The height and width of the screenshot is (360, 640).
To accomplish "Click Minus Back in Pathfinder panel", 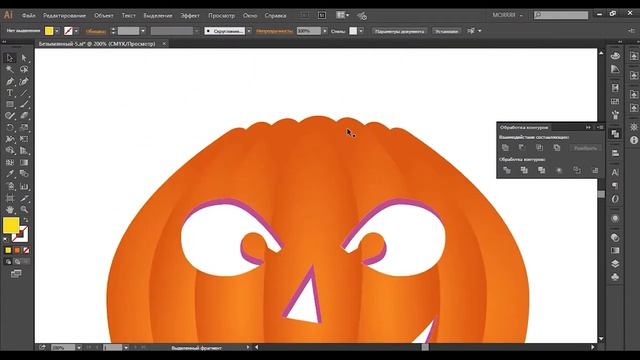I will 595,170.
